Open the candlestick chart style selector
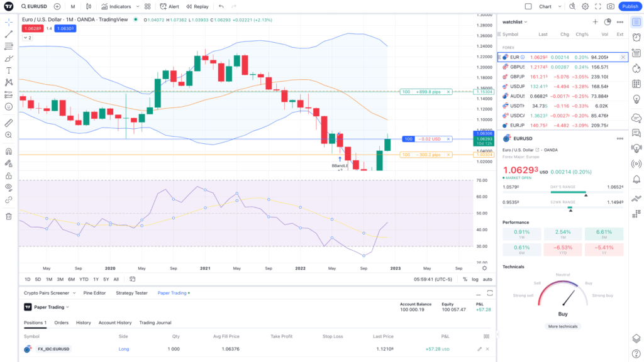644x362 pixels. pyautogui.click(x=89, y=6)
